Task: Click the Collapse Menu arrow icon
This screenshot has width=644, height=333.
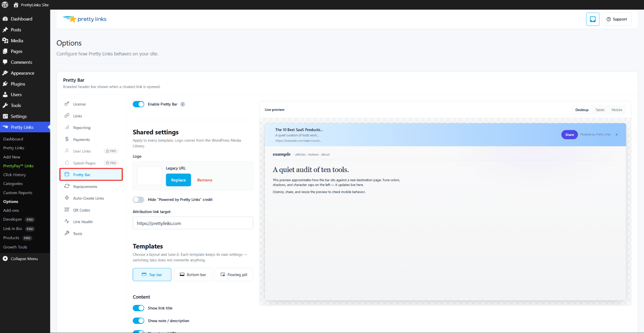Action: [x=5, y=259]
